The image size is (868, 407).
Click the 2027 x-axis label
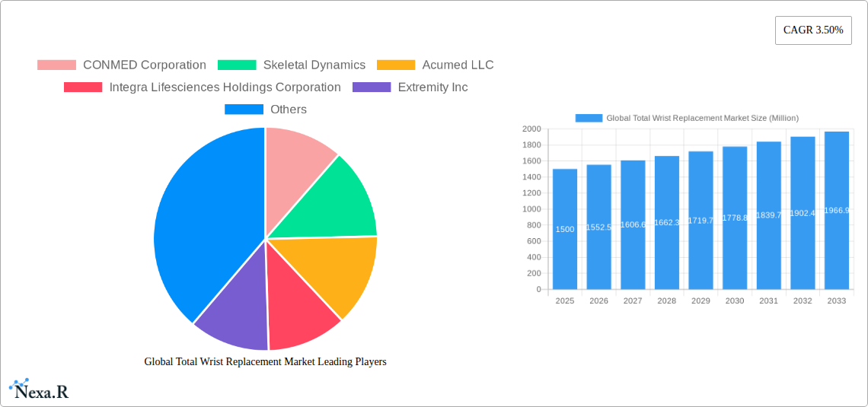point(633,300)
